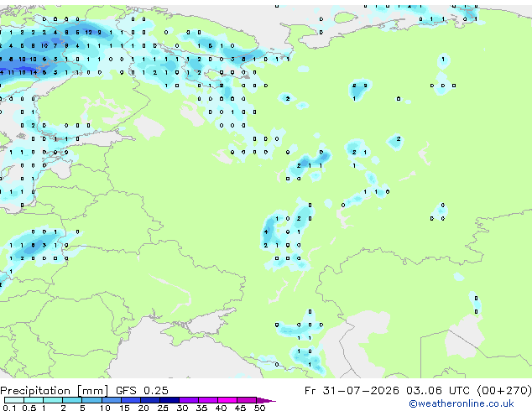Click the legend label '0.1'
The height and width of the screenshot is (411, 532).
click(9, 408)
